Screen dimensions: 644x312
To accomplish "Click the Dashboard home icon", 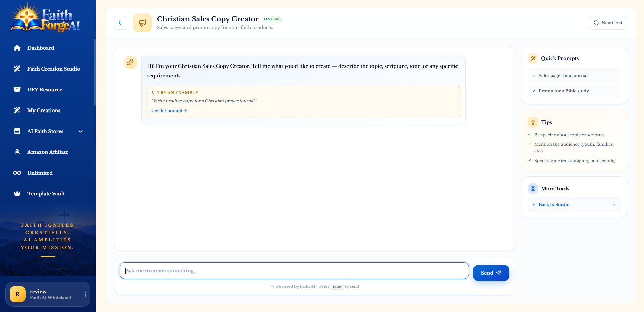I will (17, 48).
